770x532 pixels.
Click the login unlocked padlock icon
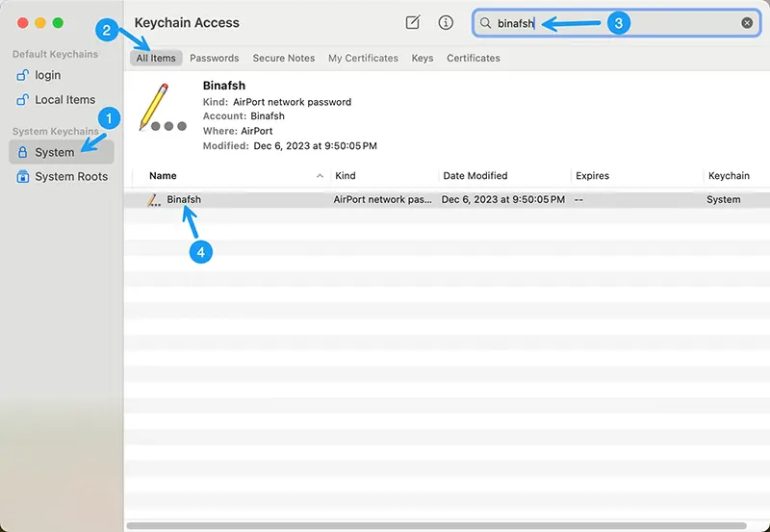point(22,75)
